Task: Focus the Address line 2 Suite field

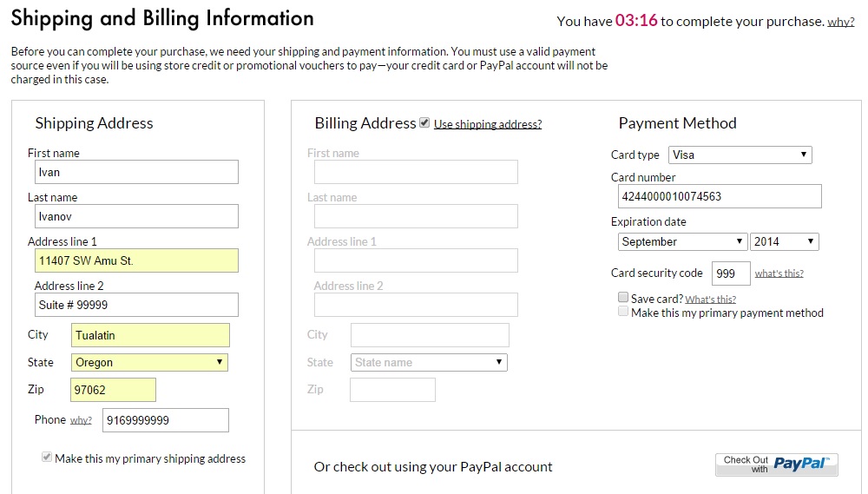Action: coord(136,305)
